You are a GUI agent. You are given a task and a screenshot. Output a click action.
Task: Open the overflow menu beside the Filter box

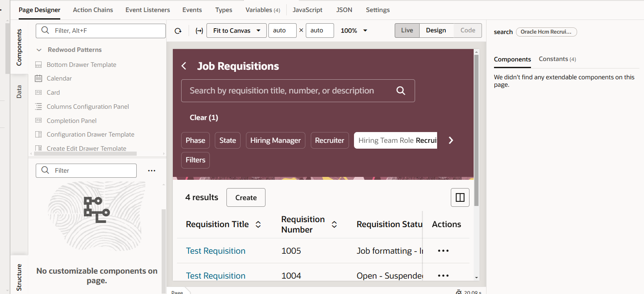coord(152,170)
